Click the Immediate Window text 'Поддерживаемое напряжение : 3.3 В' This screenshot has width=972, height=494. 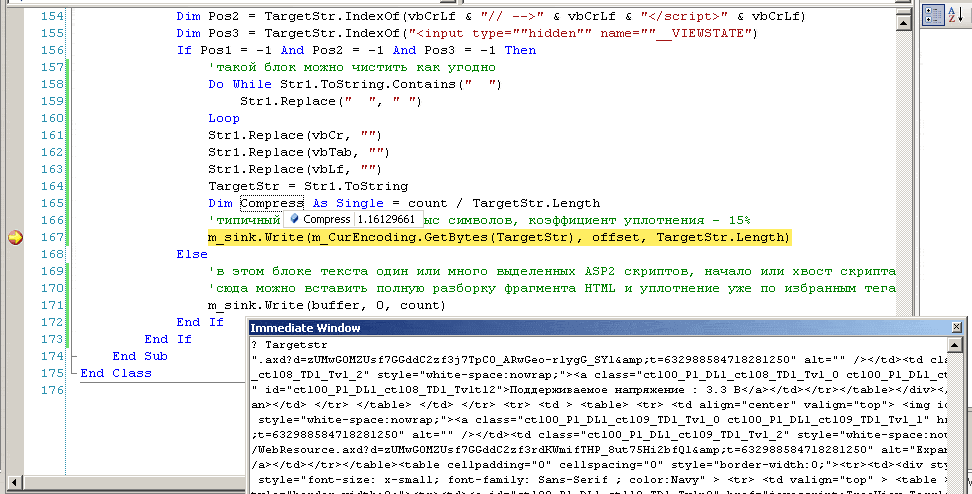[626, 390]
